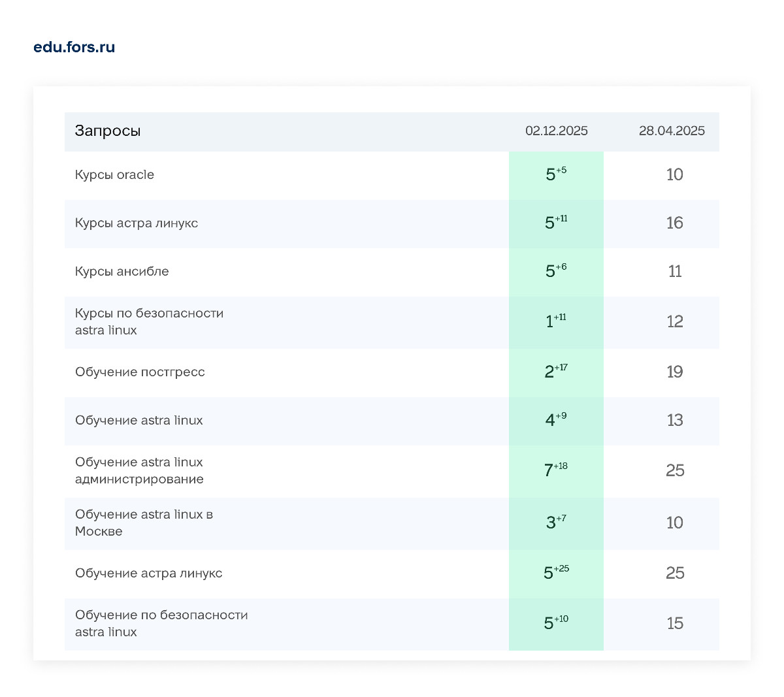Click the 28.04.2025 value 19 for Обучение постгресс
This screenshot has width=784, height=697.
pos(674,372)
